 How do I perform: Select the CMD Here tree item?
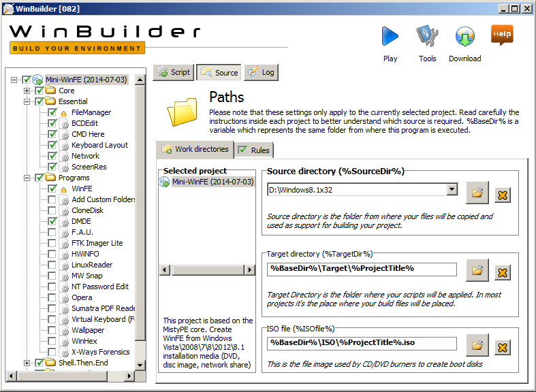tap(88, 134)
